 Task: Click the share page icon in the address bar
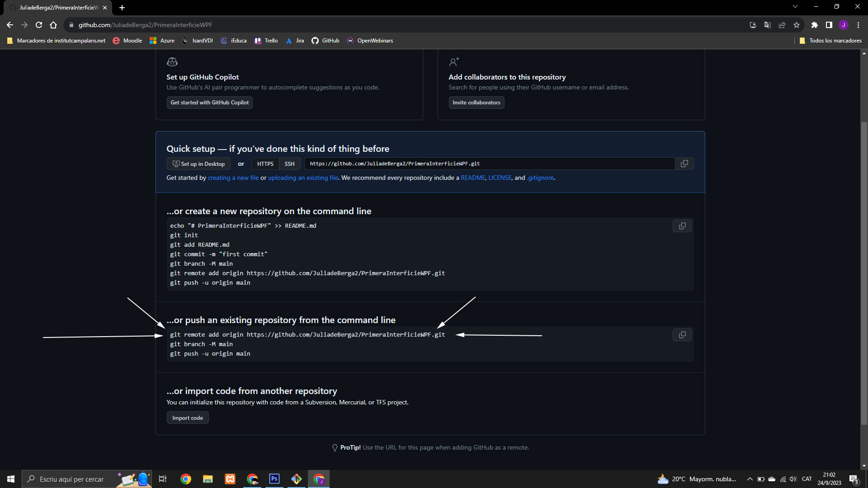tap(782, 25)
